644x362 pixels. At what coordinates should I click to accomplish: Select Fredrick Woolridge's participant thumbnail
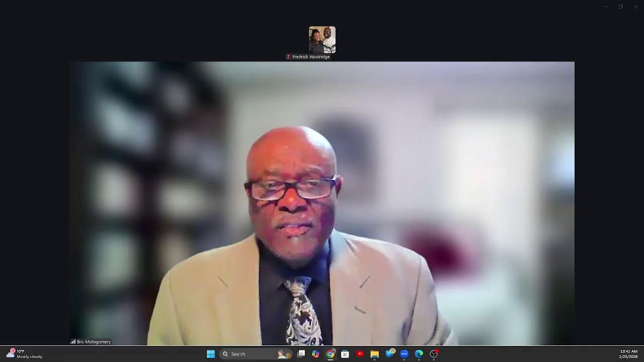coord(322,40)
